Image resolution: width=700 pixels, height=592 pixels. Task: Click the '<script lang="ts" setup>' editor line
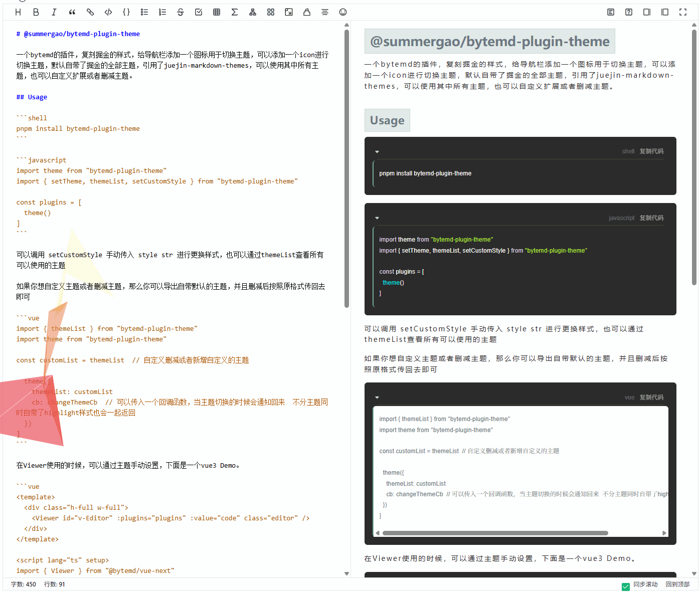click(x=63, y=560)
